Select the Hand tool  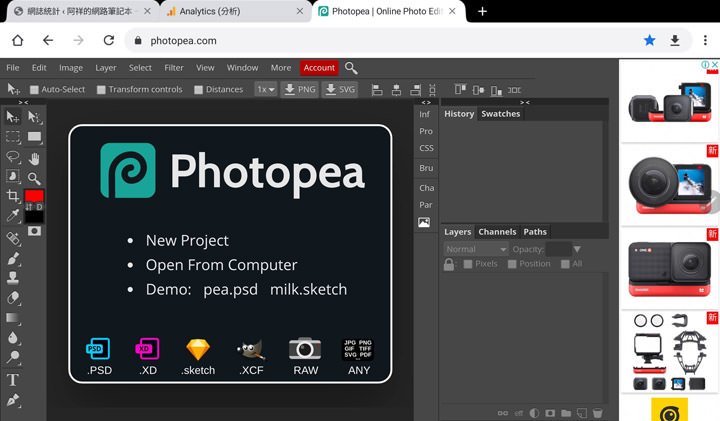pos(34,159)
